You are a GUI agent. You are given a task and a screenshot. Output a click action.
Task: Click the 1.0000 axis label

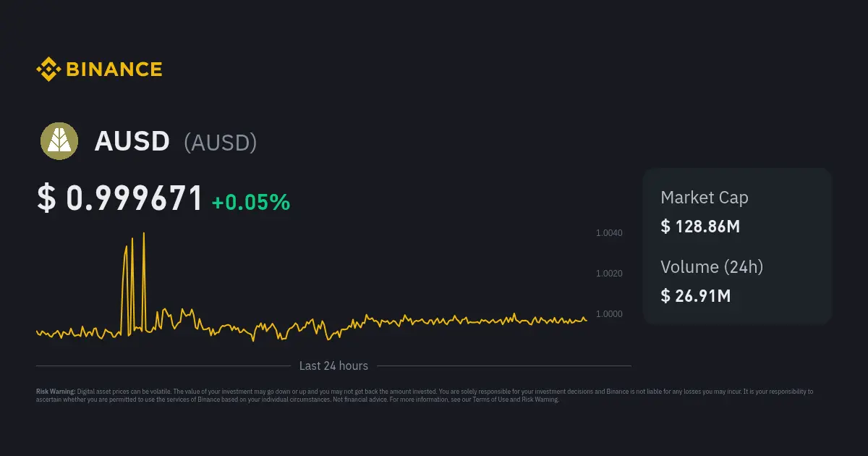(609, 314)
